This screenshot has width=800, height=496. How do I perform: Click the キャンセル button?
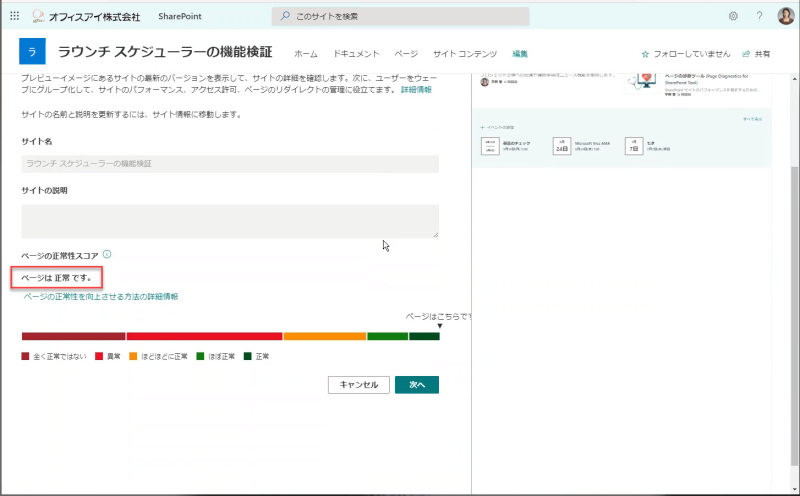point(359,385)
